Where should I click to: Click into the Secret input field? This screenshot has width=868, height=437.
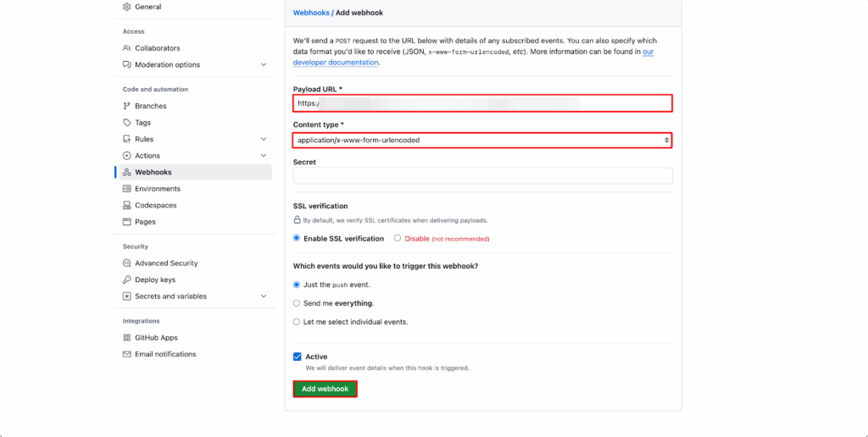[482, 175]
